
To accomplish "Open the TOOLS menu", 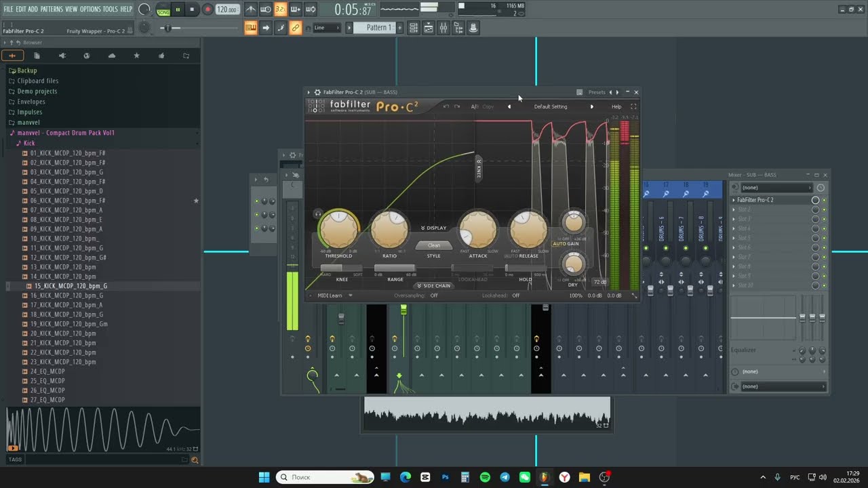I will (x=110, y=9).
